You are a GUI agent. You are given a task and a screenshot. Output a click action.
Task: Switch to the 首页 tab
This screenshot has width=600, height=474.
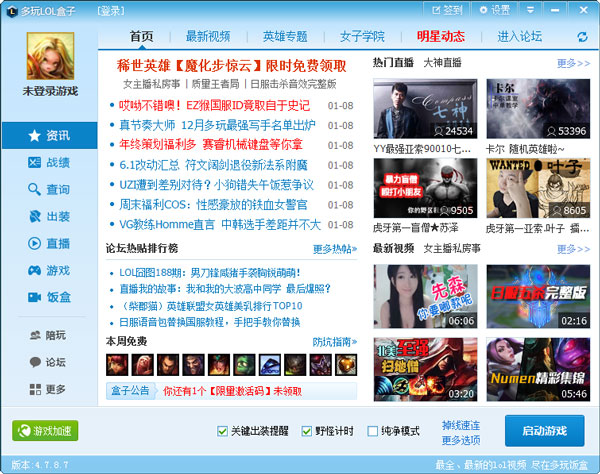pyautogui.click(x=142, y=36)
